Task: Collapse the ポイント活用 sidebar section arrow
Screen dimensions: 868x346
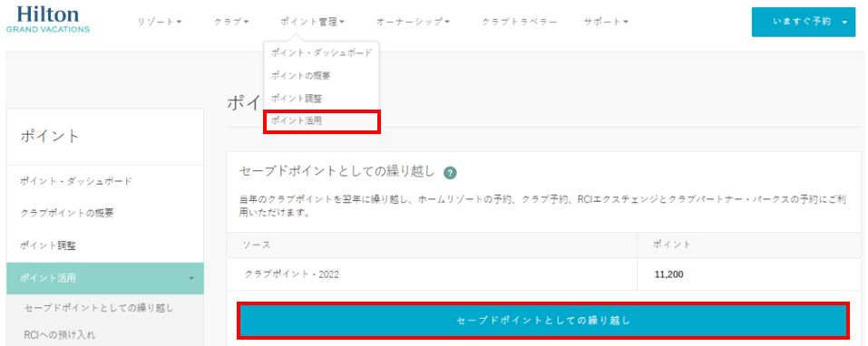Action: 191,278
